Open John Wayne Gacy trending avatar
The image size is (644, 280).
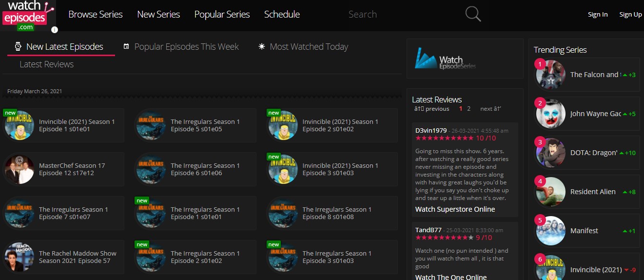(551, 114)
